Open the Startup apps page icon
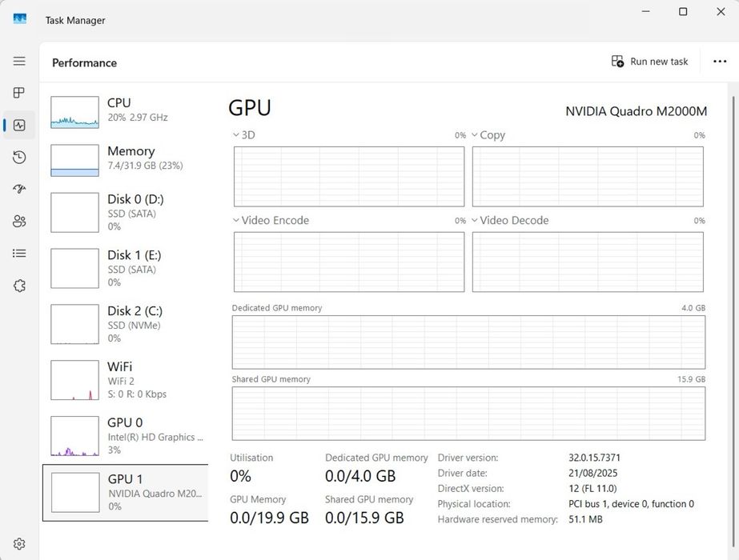The height and width of the screenshot is (560, 739). coord(19,190)
